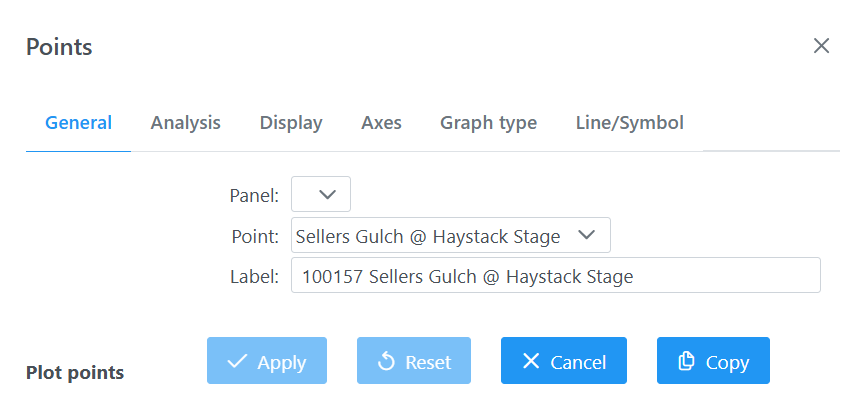Switch to the Line/Symbol tab
This screenshot has width=857, height=403.
pyautogui.click(x=630, y=122)
